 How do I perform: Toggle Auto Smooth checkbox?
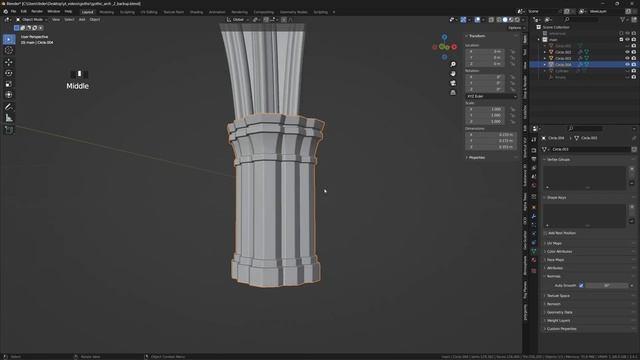point(581,285)
